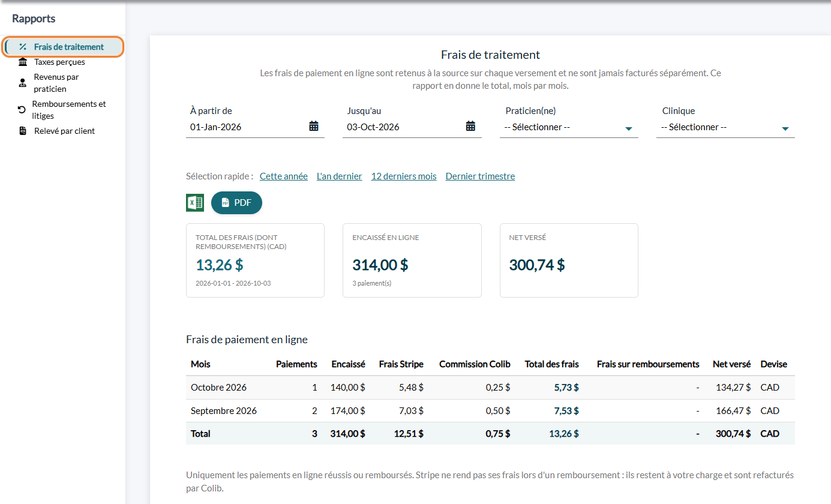Viewport: 831px width, 504px height.
Task: Click the Octobre 2026 row label
Action: [x=218, y=388]
